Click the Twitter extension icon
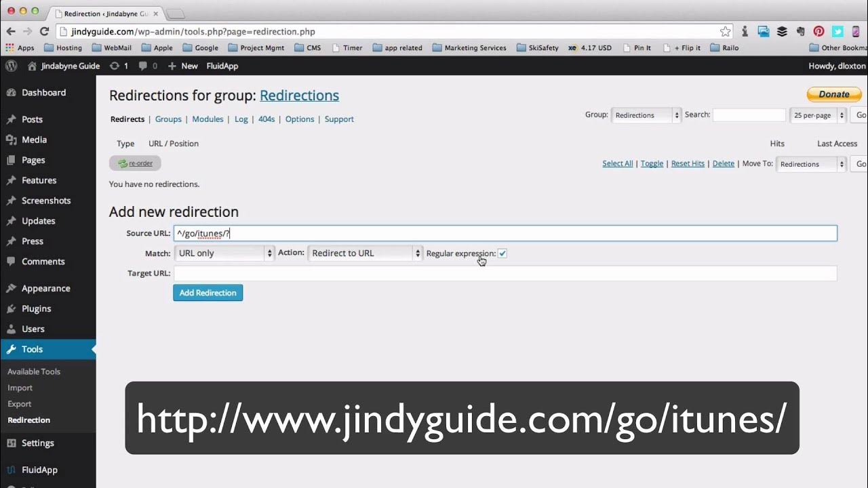 [837, 31]
